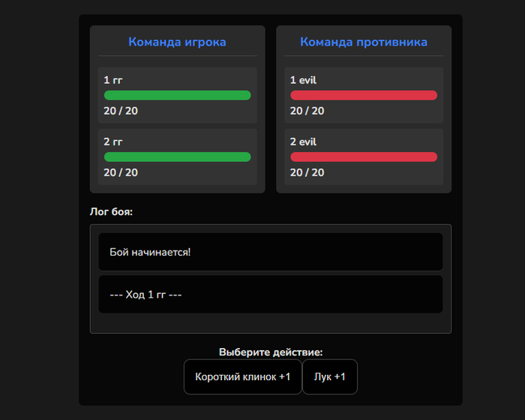Screen dimensions: 525x420
Task: Choose the Лук +1 action
Action: (330, 376)
